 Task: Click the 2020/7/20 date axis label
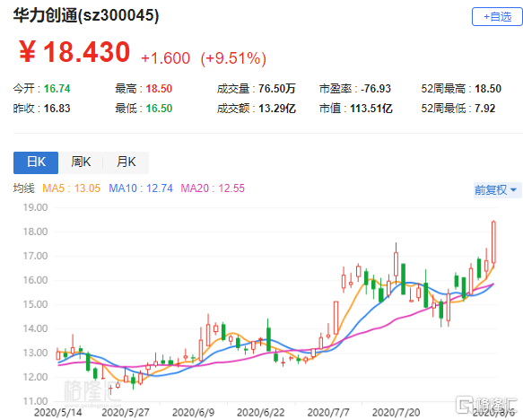[x=396, y=413]
